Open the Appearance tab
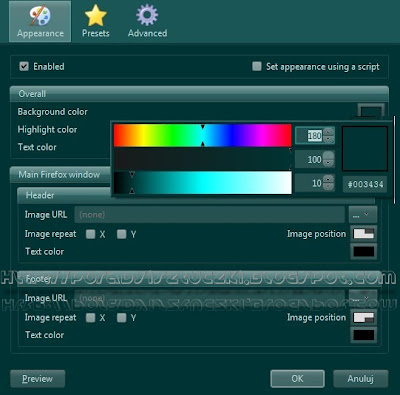 40,21
